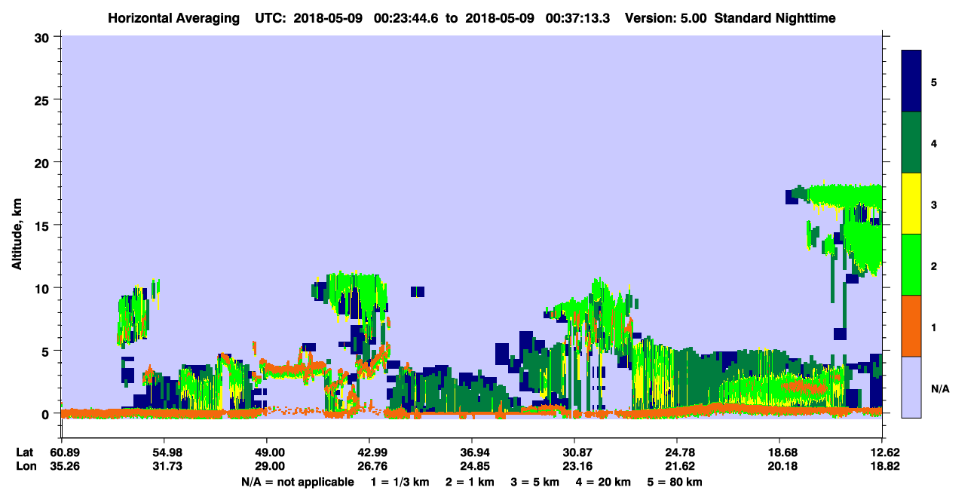
Task: Click the dark blue colorbar segment labeled 5
Action: (911, 81)
